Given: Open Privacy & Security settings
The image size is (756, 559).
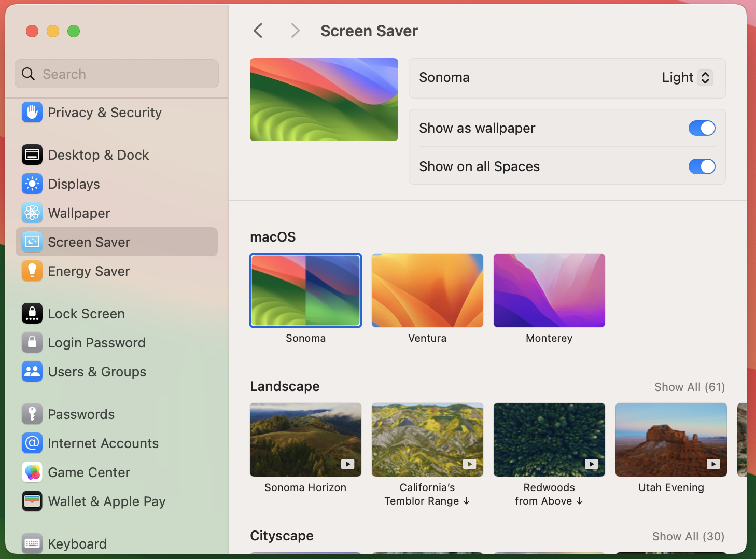Looking at the screenshot, I should click(x=117, y=112).
